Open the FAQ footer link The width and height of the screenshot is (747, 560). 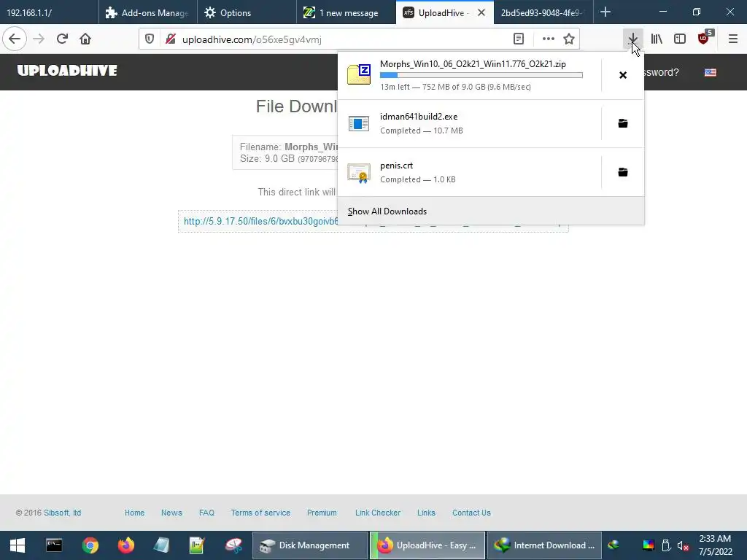[x=206, y=513]
